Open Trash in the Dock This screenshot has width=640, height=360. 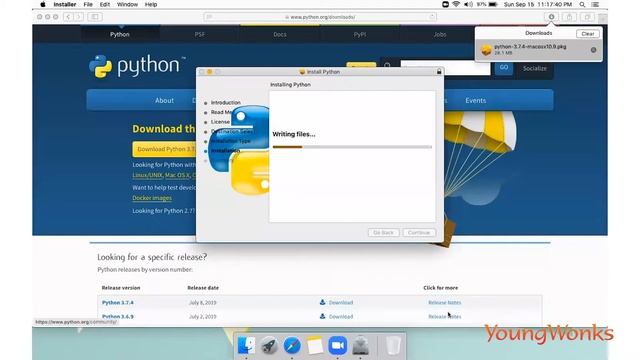pyautogui.click(x=393, y=346)
